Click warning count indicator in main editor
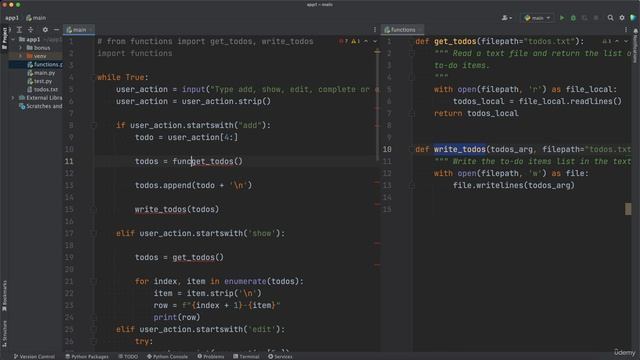Viewport: 640px width, 360px height. click(x=356, y=42)
